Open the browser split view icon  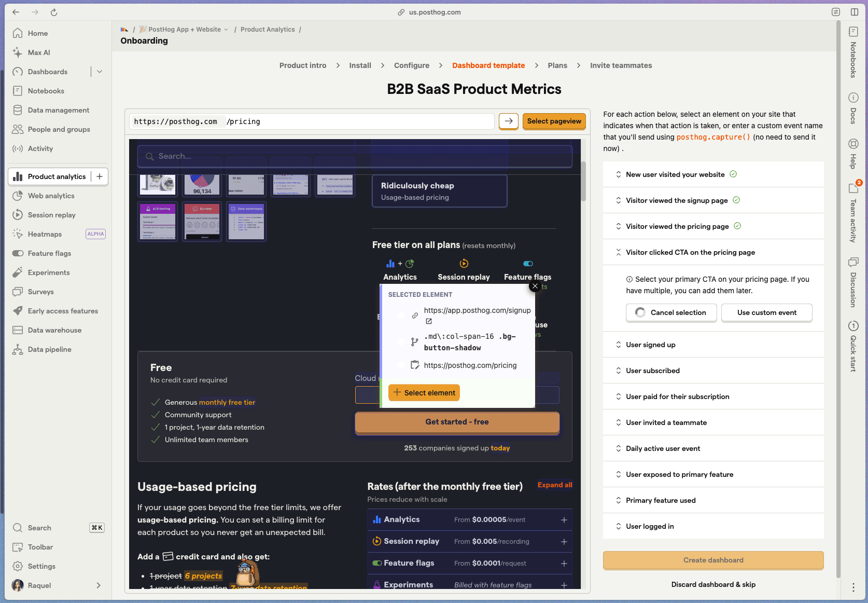click(x=855, y=12)
